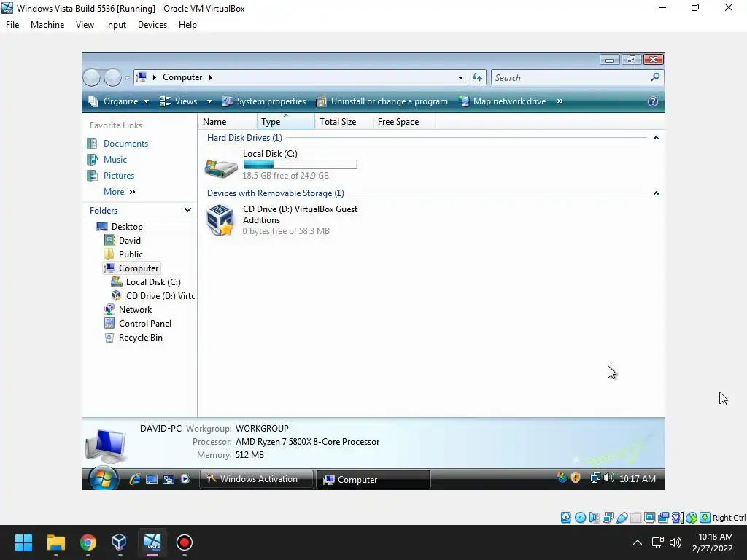Image resolution: width=747 pixels, height=560 pixels.
Task: Open the VirtualBox Devices menu
Action: [152, 25]
